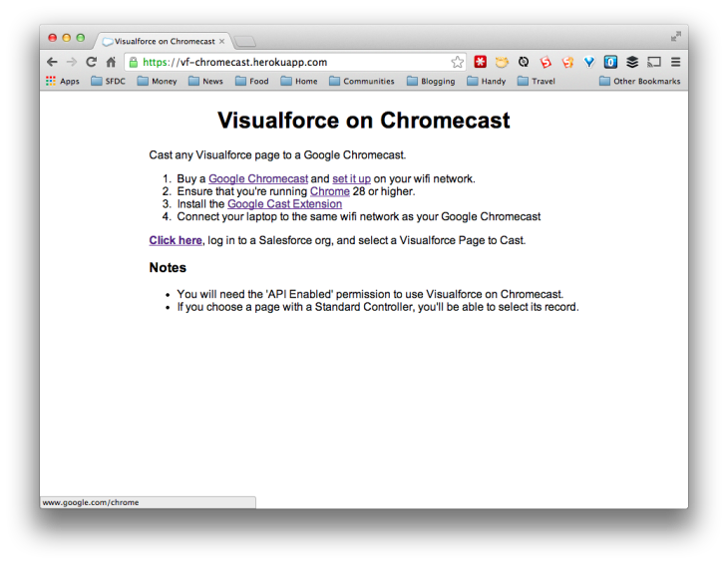This screenshot has width=728, height=564.
Task: Open the black circular sync extension
Action: (x=524, y=62)
